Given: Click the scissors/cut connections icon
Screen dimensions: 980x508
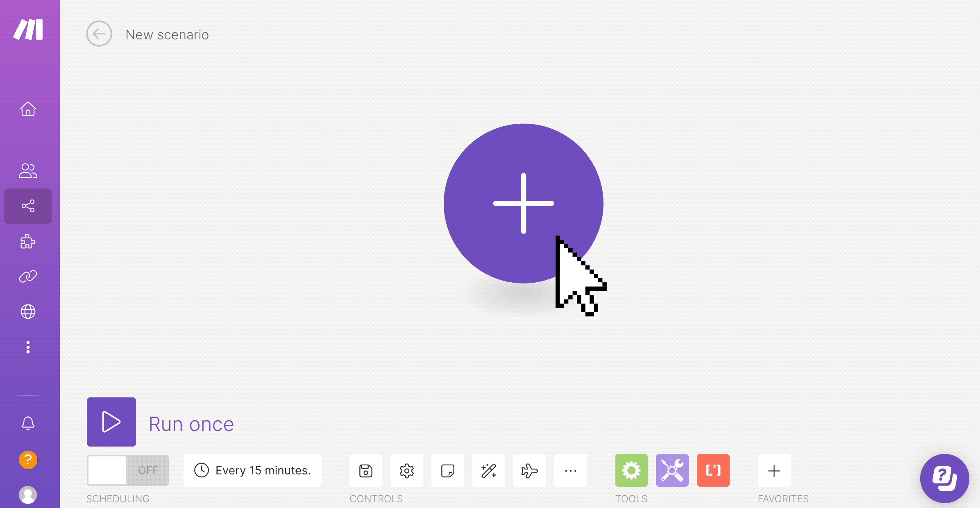Looking at the screenshot, I should tap(671, 470).
